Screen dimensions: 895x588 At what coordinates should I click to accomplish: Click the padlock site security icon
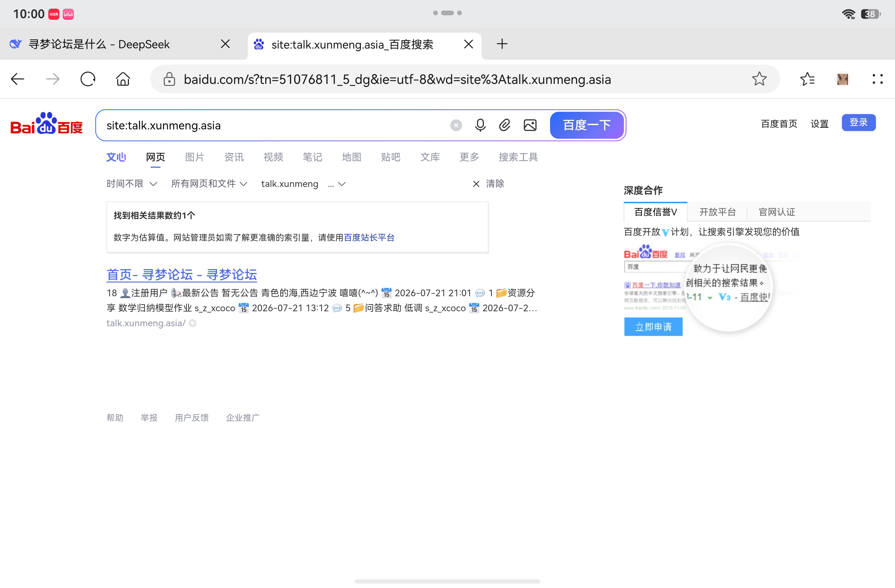169,79
